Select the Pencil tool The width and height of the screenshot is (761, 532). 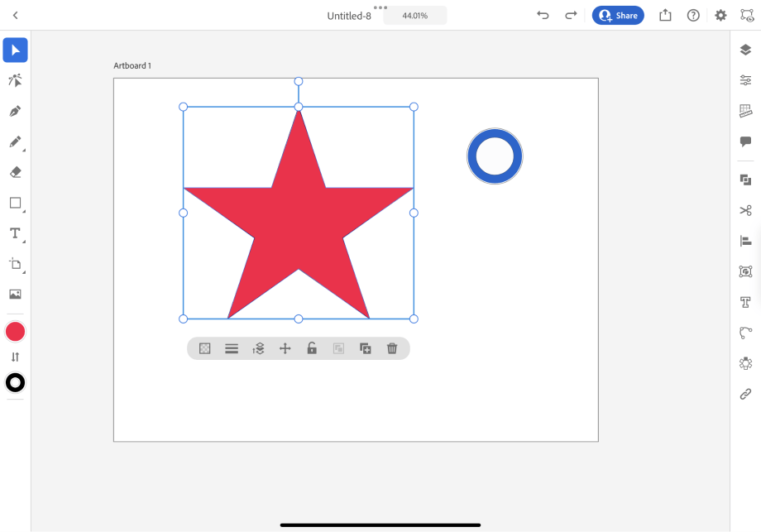click(x=15, y=141)
